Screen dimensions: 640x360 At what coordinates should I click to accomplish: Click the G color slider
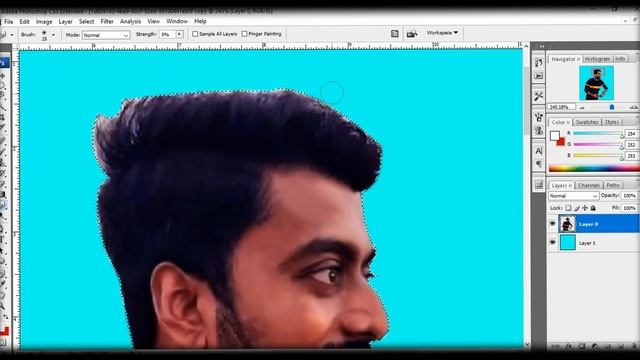coord(598,144)
